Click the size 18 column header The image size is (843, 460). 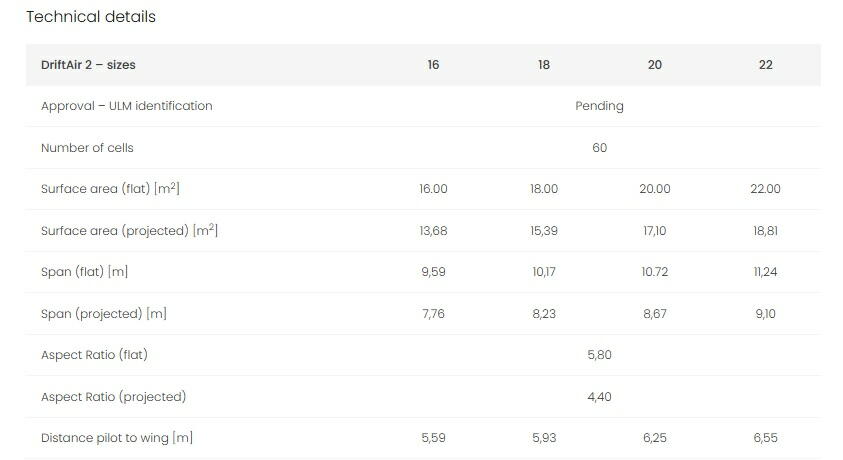coord(544,65)
